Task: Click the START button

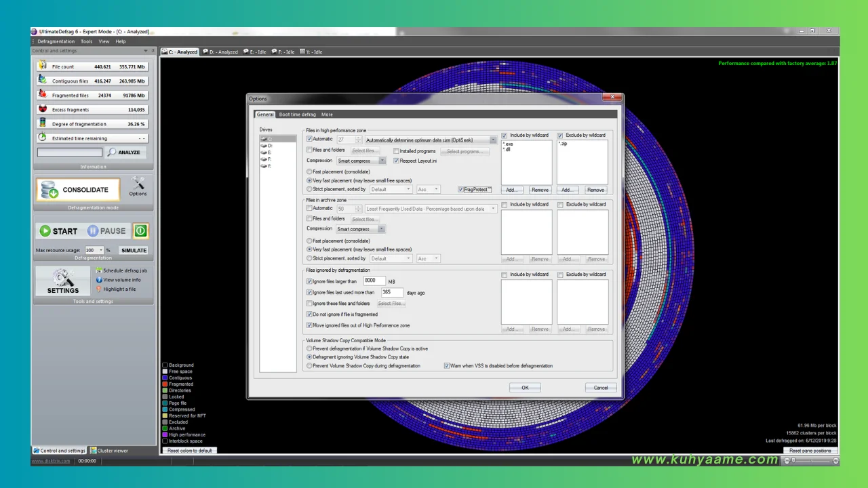Action: [x=58, y=230]
